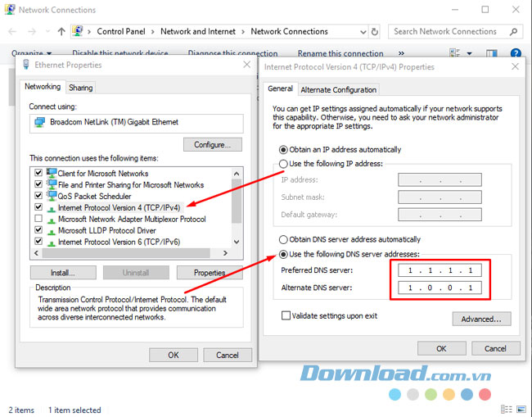Switch to the Networking tab
This screenshot has width=532, height=417.
pyautogui.click(x=43, y=87)
